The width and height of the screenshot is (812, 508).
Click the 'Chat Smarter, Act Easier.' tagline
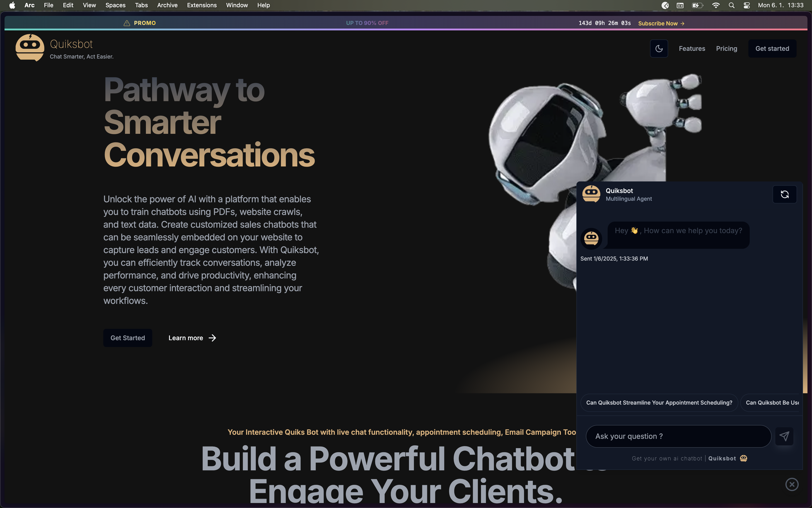pos(82,56)
